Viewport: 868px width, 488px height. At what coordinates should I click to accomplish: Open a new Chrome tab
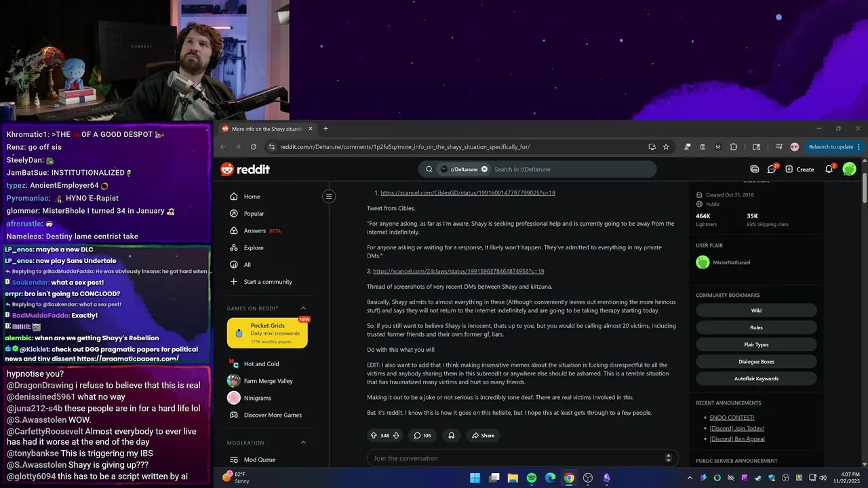(325, 129)
